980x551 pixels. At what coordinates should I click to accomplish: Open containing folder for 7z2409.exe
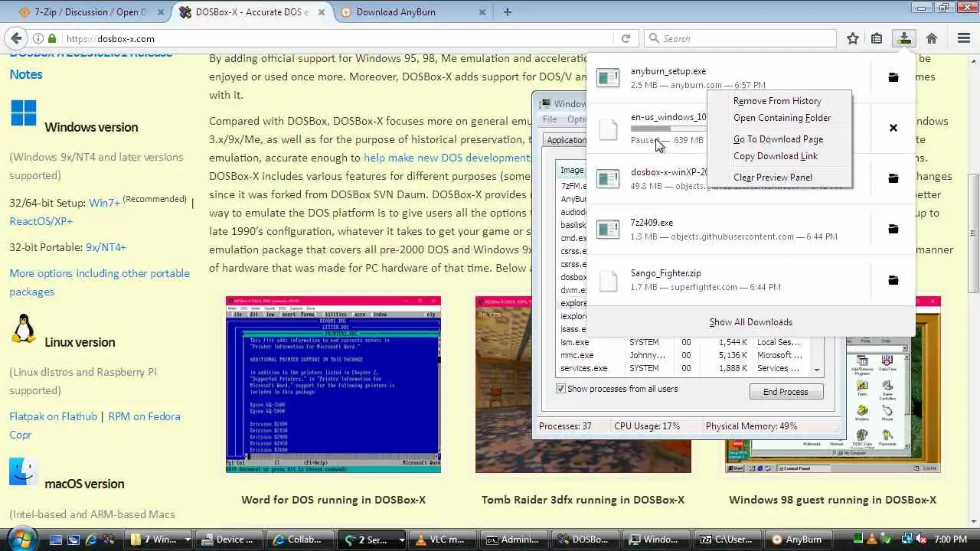(x=893, y=229)
